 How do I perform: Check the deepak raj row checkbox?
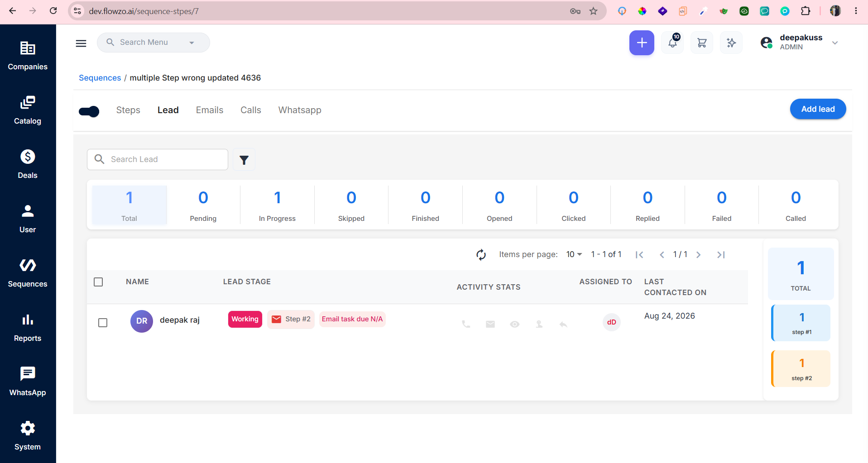[x=103, y=323]
